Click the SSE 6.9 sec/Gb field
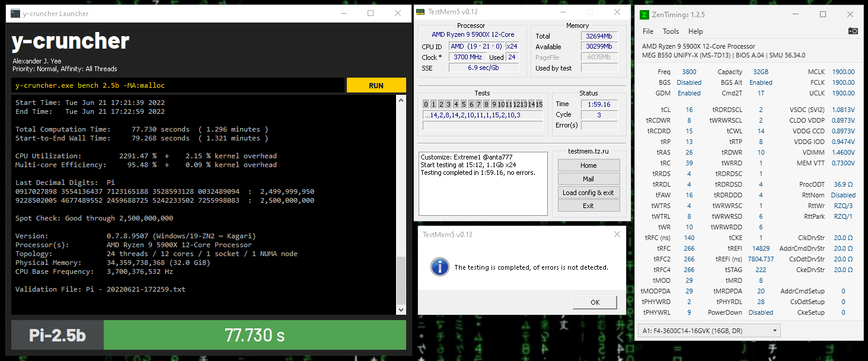The width and height of the screenshot is (868, 361). click(484, 68)
